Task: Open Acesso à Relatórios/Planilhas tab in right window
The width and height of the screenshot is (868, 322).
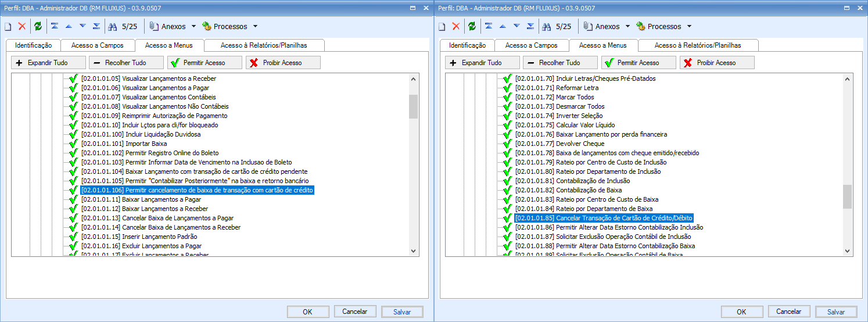Action: coord(698,45)
